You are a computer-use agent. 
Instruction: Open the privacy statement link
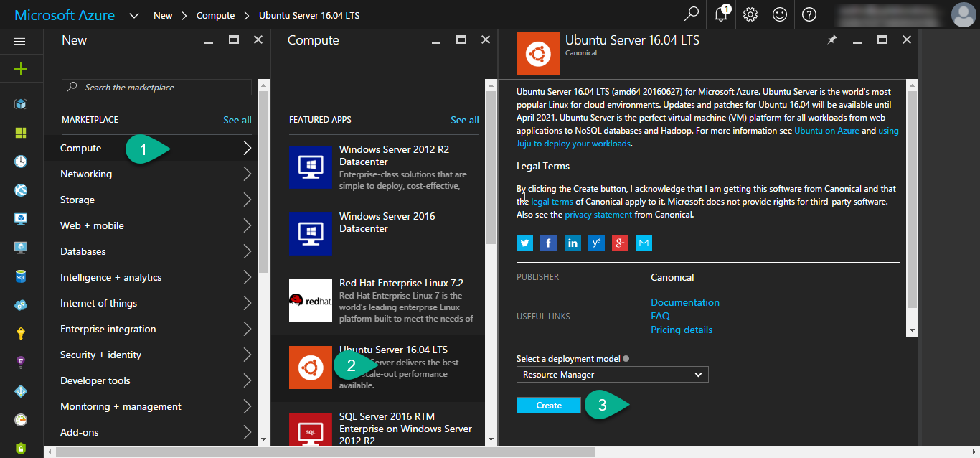[598, 215]
